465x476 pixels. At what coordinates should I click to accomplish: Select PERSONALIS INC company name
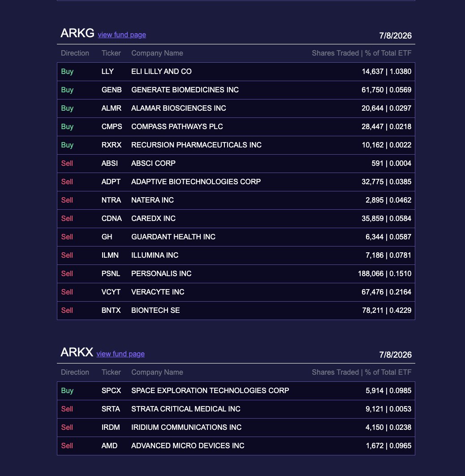pyautogui.click(x=161, y=273)
